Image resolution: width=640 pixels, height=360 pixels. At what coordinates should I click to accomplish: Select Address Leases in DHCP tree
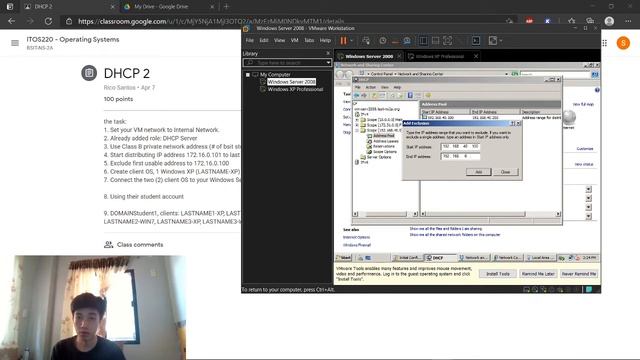click(x=386, y=141)
